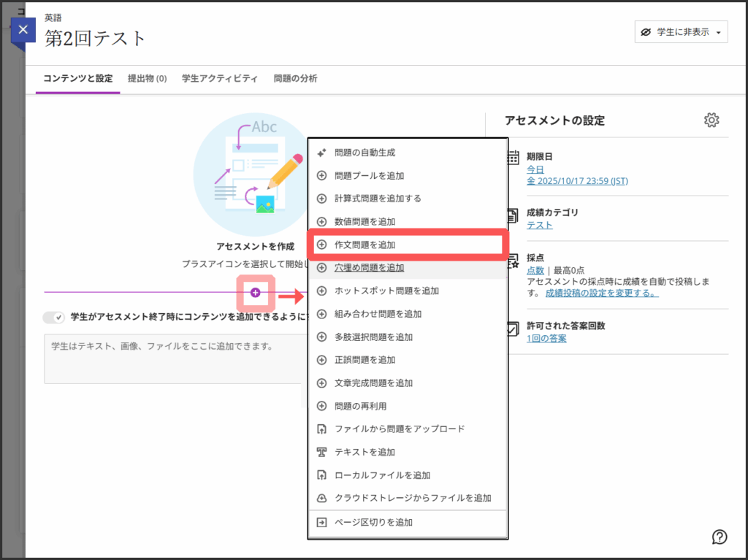
Task: Click the cloud icon for クラウドストレージ
Action: point(321,498)
